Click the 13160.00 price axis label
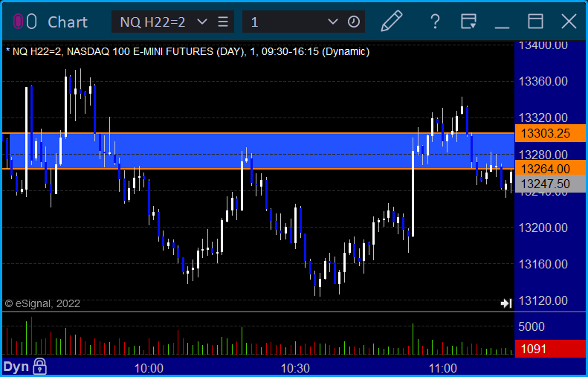 tap(543, 264)
